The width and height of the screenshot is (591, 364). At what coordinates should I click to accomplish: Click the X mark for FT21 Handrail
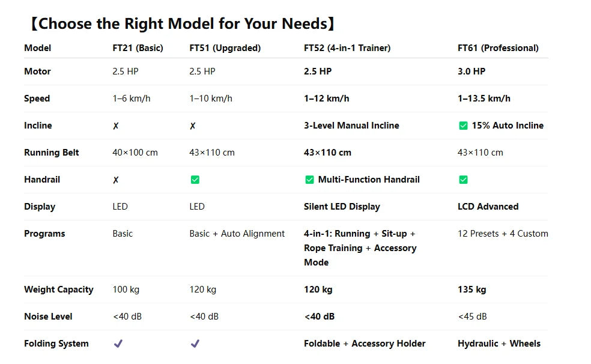click(116, 180)
